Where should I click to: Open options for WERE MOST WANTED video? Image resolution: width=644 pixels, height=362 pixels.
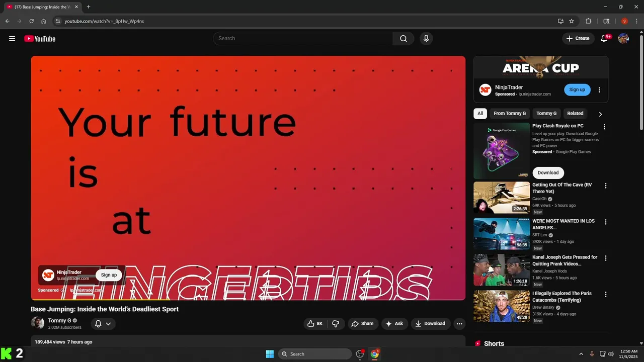606,222
